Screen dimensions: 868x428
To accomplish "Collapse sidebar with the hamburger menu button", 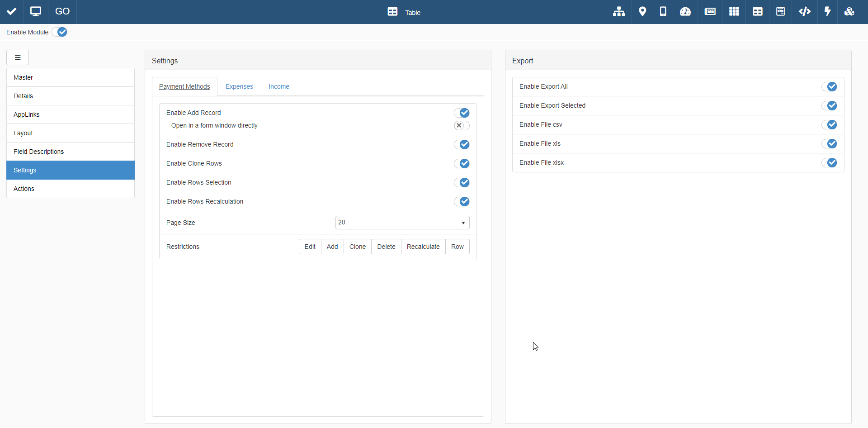I will tap(18, 57).
